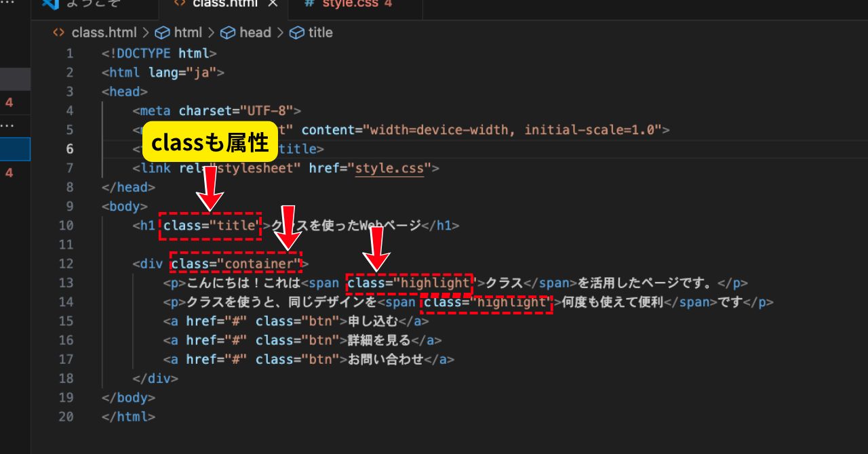868x454 pixels.
Task: Select line number 6 in gutter
Action: point(70,148)
